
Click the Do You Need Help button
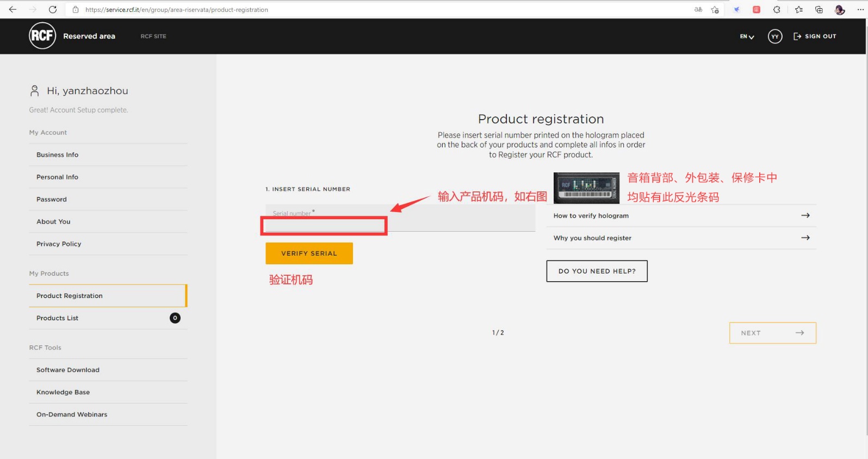[x=597, y=271]
